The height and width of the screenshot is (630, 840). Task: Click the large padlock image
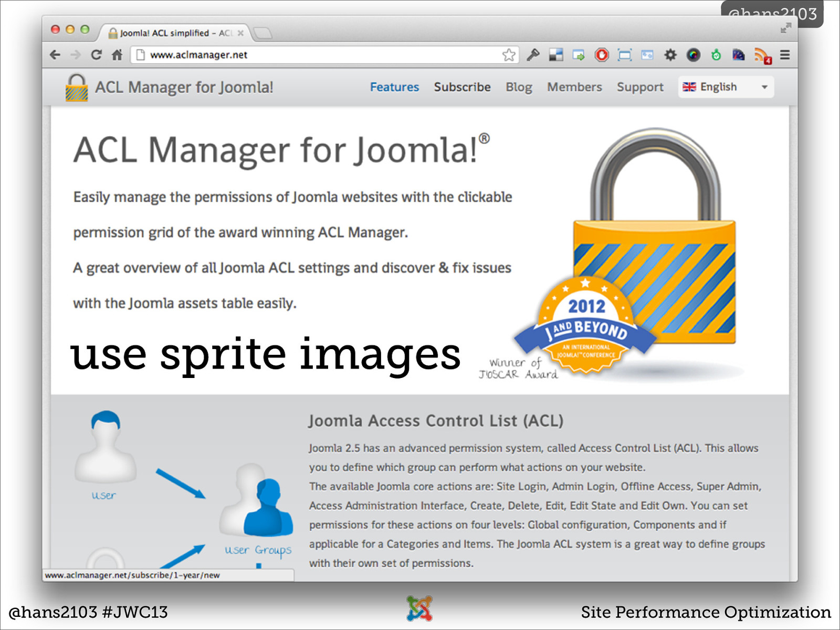point(654,236)
